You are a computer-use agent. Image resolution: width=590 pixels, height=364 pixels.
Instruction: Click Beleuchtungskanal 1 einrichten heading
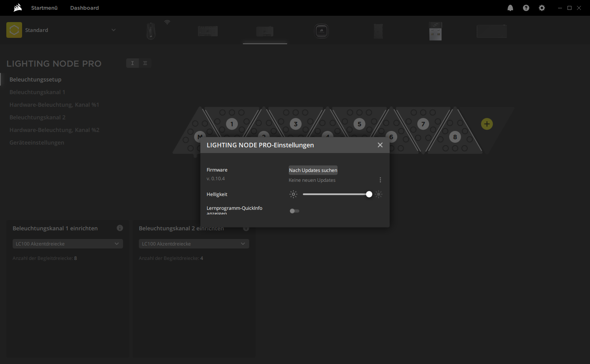(x=55, y=228)
